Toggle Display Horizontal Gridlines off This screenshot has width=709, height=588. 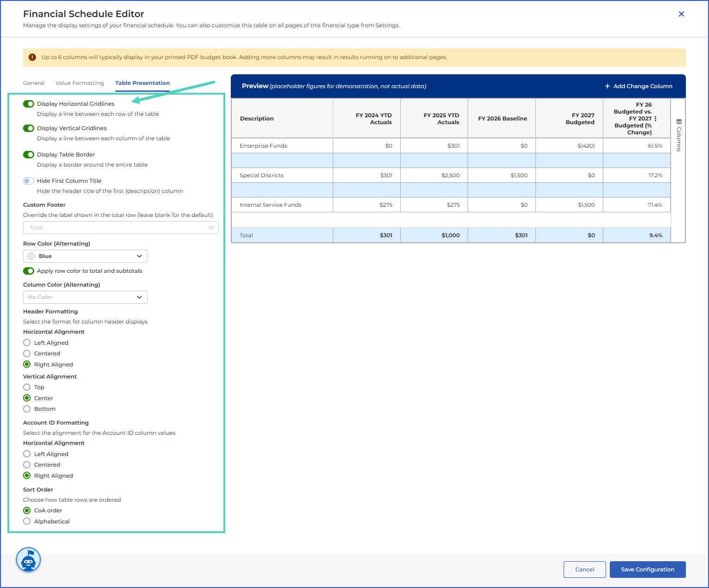[x=29, y=104]
